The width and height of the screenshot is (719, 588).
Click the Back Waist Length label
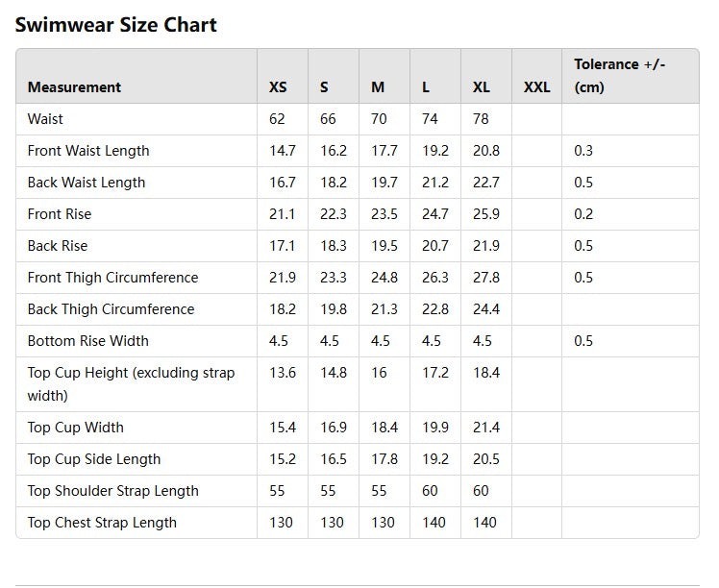[x=87, y=183]
